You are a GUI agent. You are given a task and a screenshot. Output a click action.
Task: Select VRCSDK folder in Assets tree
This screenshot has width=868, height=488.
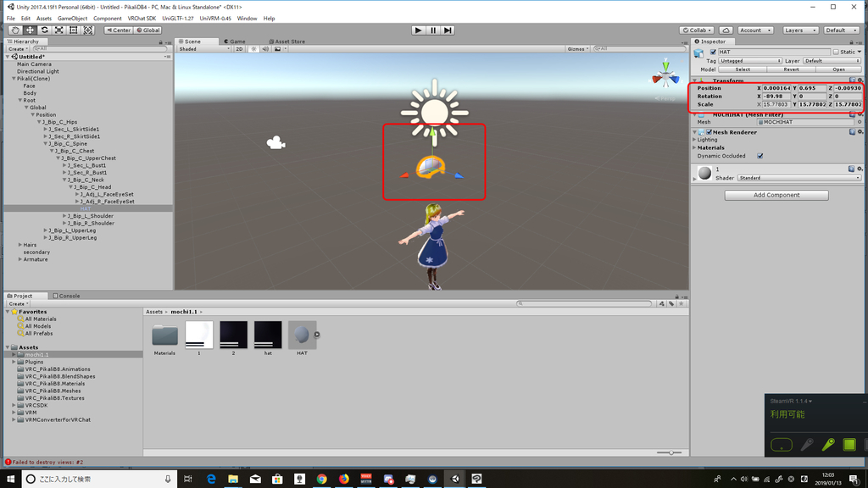coord(36,405)
